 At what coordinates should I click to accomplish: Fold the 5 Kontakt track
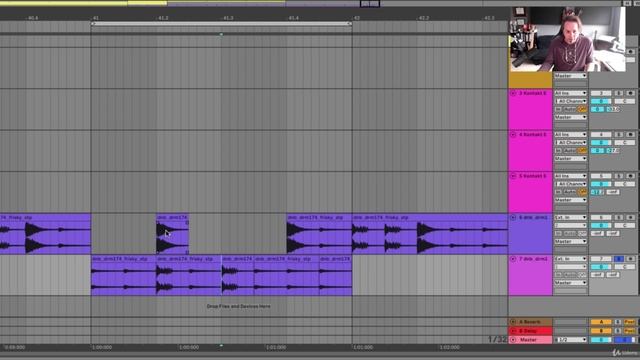[513, 176]
